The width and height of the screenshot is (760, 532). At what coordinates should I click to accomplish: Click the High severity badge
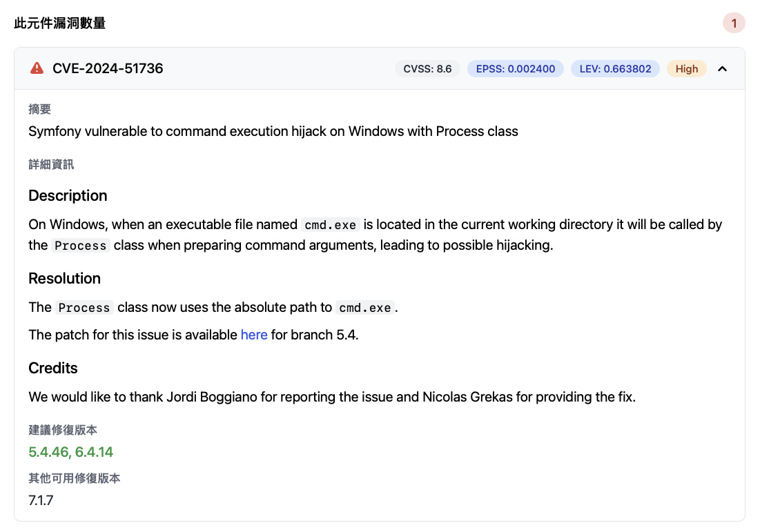point(686,69)
